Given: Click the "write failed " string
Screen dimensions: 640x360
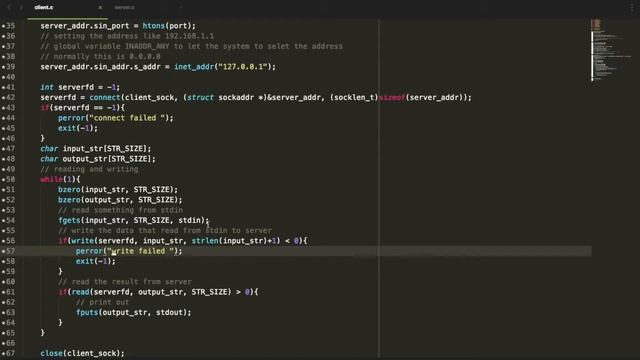Looking at the screenshot, I should point(140,251).
